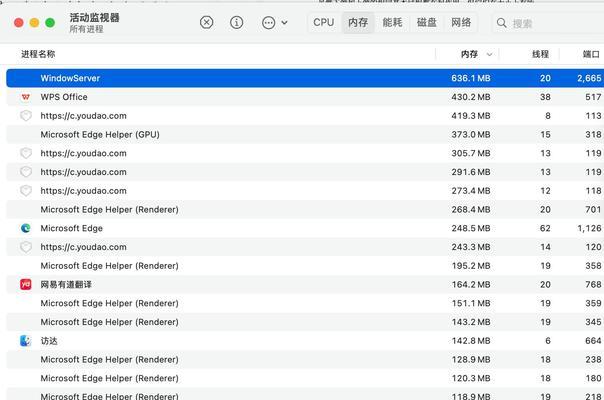Click shield icon of 305.7 MB youdao row
The image size is (604, 400).
point(26,153)
